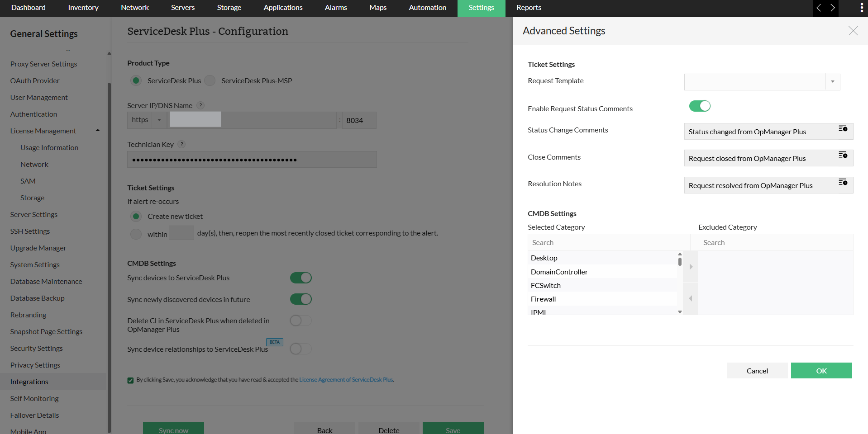The height and width of the screenshot is (434, 868).
Task: Close the Advanced Settings panel
Action: point(853,31)
